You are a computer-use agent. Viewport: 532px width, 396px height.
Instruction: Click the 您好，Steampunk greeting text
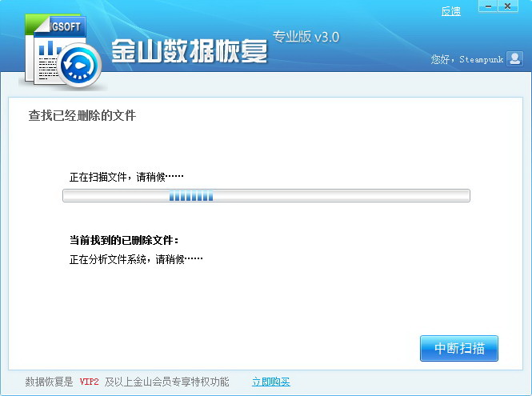pyautogui.click(x=467, y=59)
